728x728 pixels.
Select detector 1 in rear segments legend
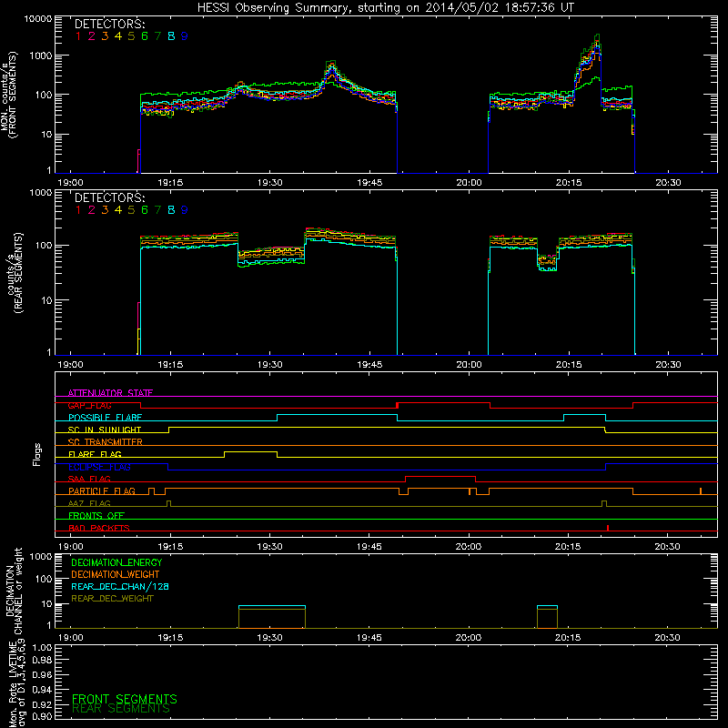click(78, 210)
